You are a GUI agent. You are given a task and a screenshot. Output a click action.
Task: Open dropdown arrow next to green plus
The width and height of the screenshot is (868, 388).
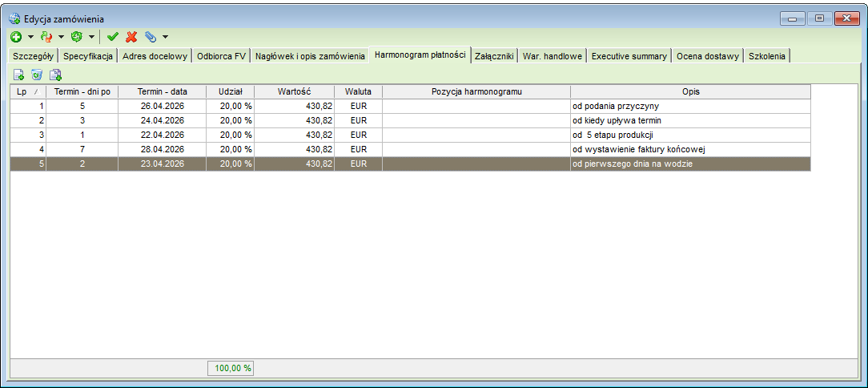click(30, 37)
